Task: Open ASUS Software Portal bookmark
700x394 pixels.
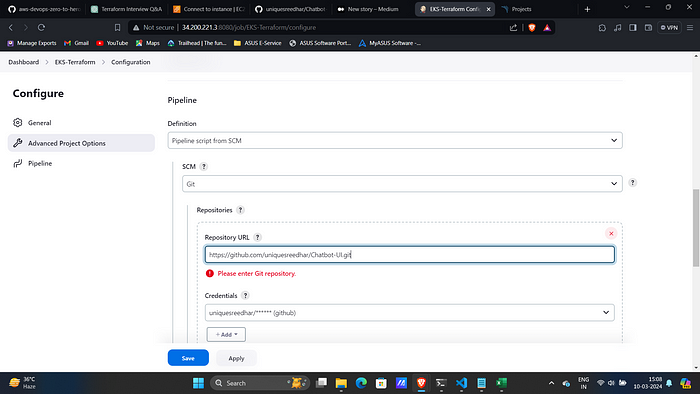Action: pos(320,43)
